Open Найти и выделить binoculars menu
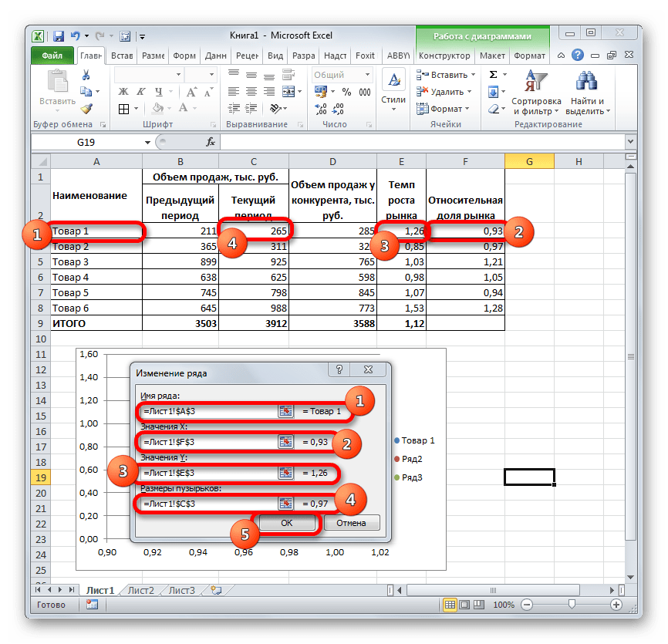 [x=587, y=93]
